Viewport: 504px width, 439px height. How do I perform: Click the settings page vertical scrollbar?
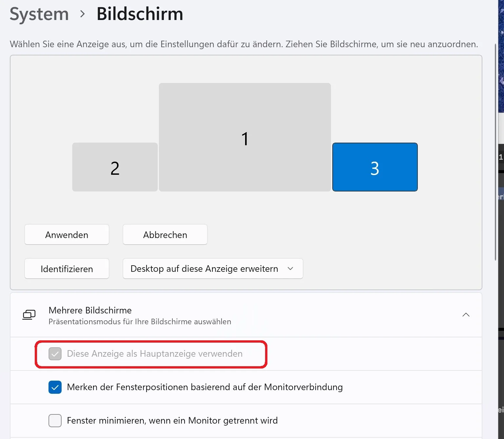tap(495, 151)
